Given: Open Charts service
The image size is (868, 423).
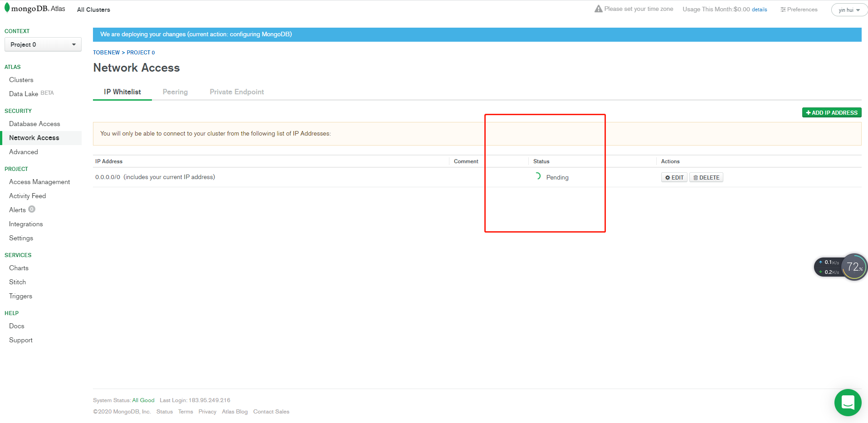Looking at the screenshot, I should pos(19,268).
